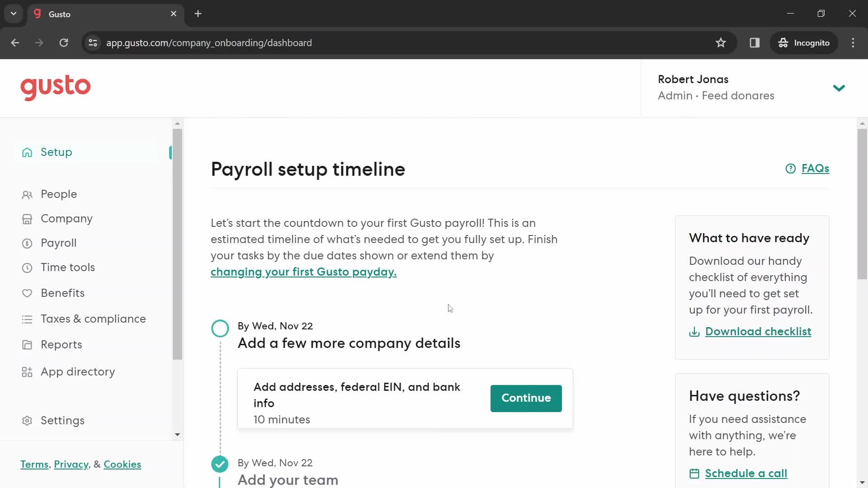The height and width of the screenshot is (488, 868).
Task: Click the Company sidebar icon
Action: tap(27, 219)
